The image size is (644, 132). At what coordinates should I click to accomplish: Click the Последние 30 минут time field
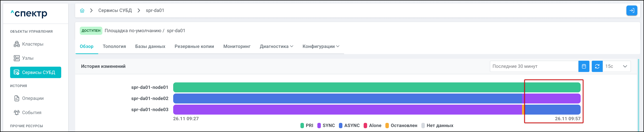click(534, 66)
